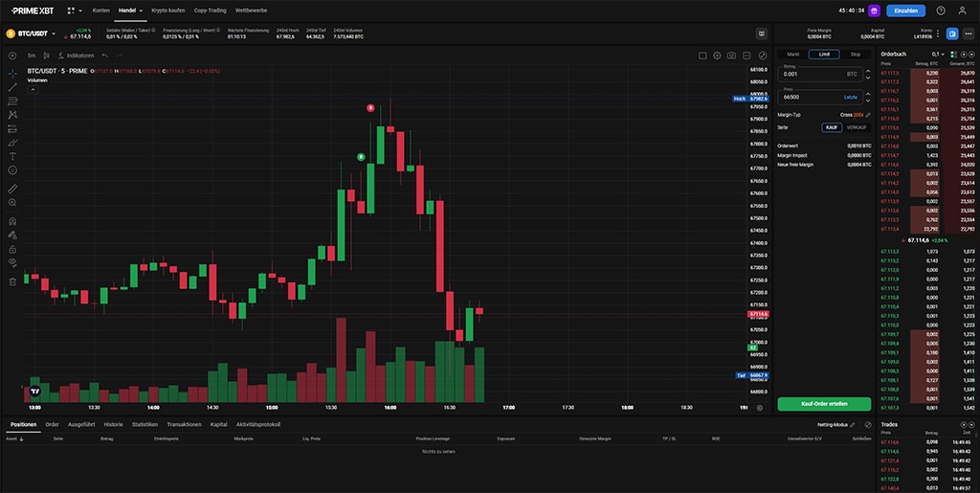Toggle order side to VERKAUF

(x=857, y=126)
